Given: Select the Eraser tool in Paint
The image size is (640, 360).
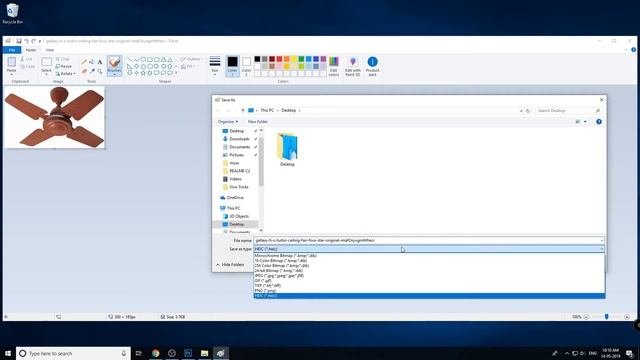Looking at the screenshot, I should (84, 71).
